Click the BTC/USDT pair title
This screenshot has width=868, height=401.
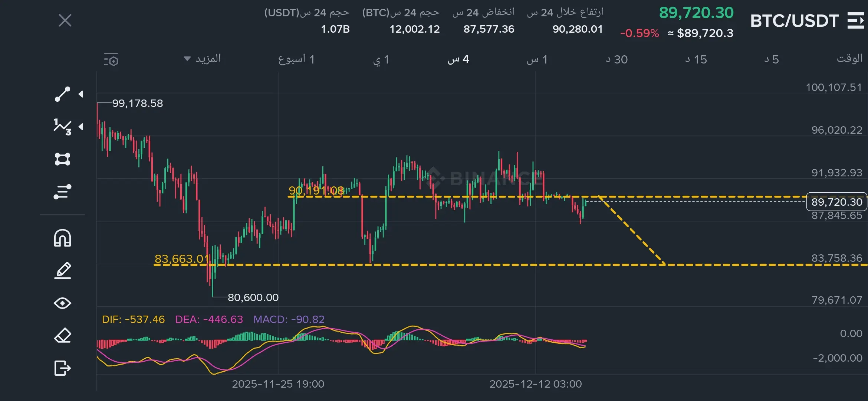click(794, 21)
